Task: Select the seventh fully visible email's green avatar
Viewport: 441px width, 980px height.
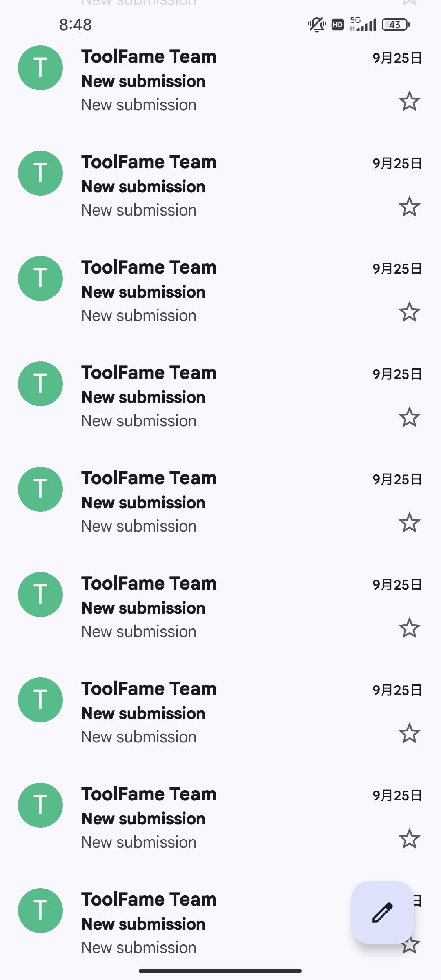Action: [40, 700]
